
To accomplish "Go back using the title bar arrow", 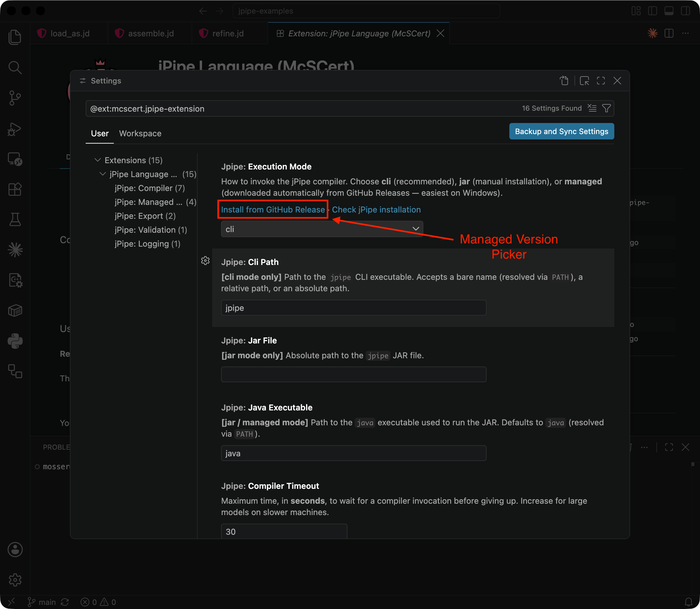I will (203, 11).
